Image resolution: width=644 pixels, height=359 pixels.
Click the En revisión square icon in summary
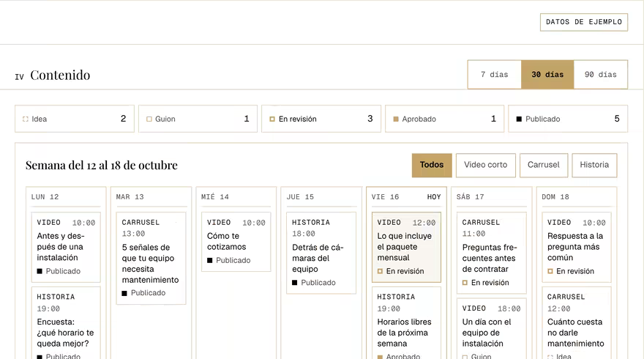[x=272, y=119]
